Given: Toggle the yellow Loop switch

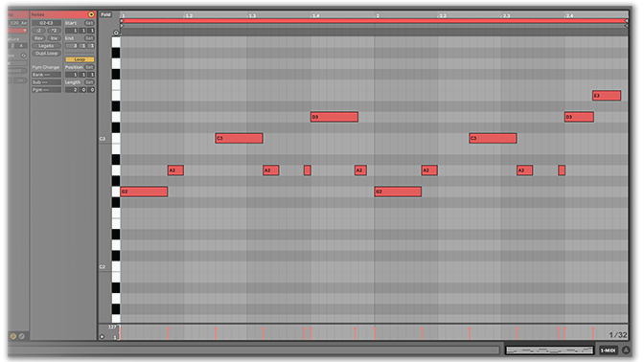Looking at the screenshot, I should click(x=80, y=59).
